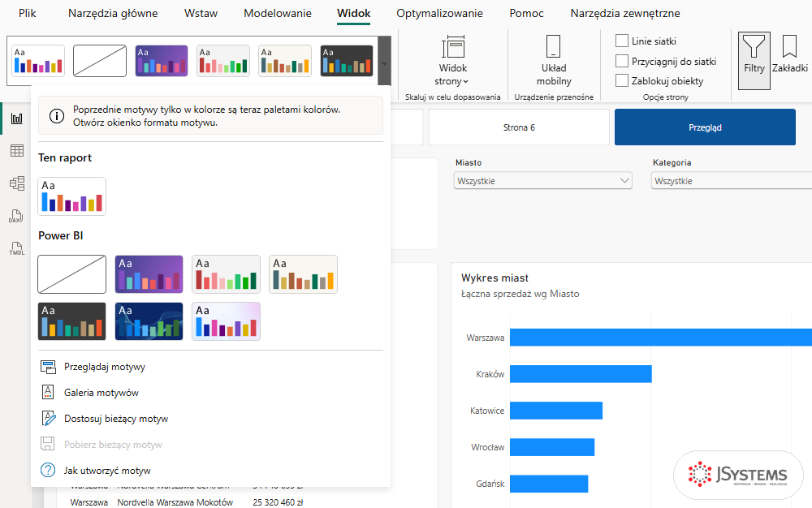
Task: Click the Dostosuj bieżący motyw pencil icon
Action: pyautogui.click(x=48, y=419)
